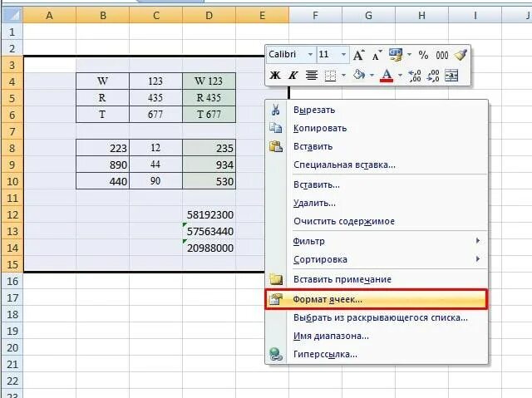The image size is (532, 398).
Task: Activate the Format Painter brush
Action: point(461,55)
